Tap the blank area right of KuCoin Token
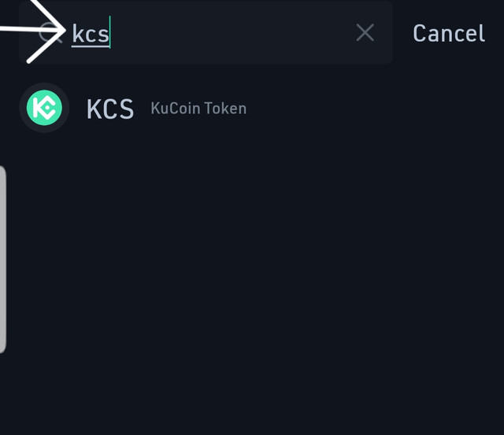504x435 pixels. [x=372, y=109]
